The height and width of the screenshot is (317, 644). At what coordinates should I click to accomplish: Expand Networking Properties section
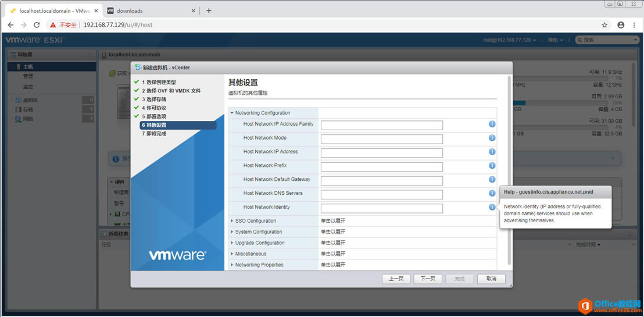click(232, 265)
